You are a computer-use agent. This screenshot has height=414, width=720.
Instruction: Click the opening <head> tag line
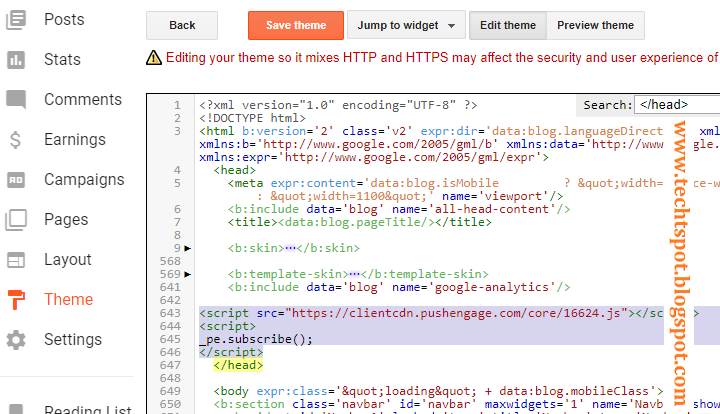click(234, 171)
